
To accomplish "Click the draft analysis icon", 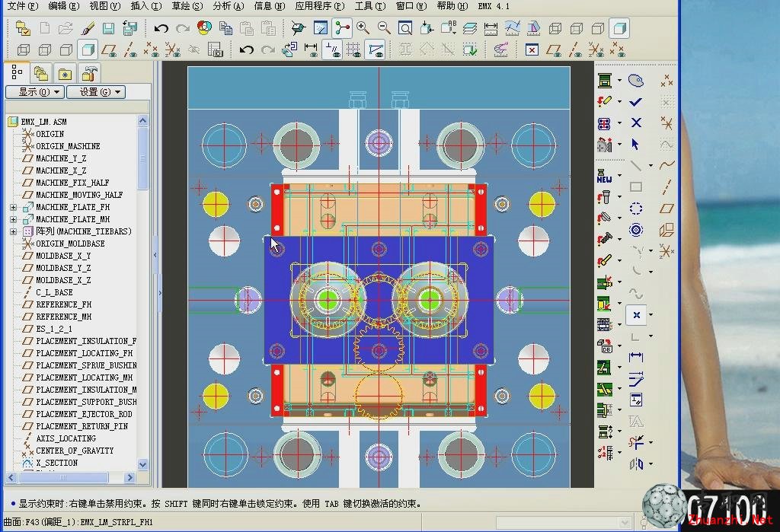I will 533,28.
